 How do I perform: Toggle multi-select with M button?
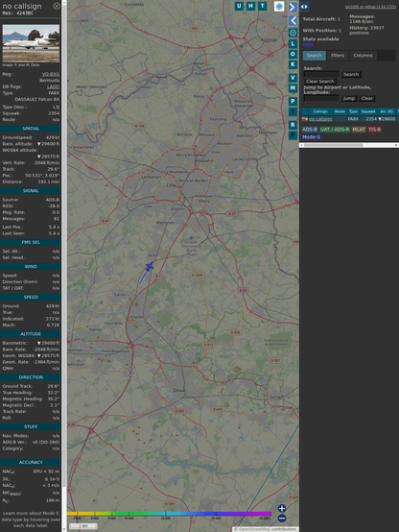pyautogui.click(x=293, y=88)
